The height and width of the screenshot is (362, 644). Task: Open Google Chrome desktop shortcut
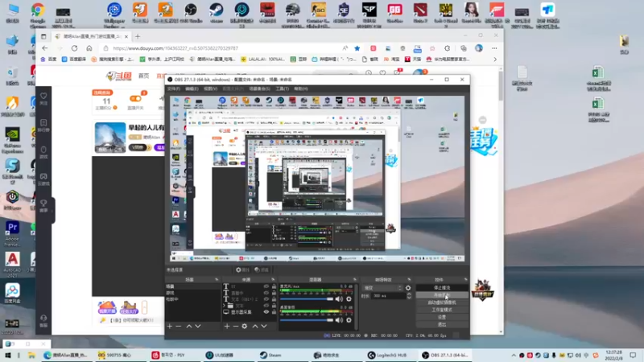click(37, 14)
